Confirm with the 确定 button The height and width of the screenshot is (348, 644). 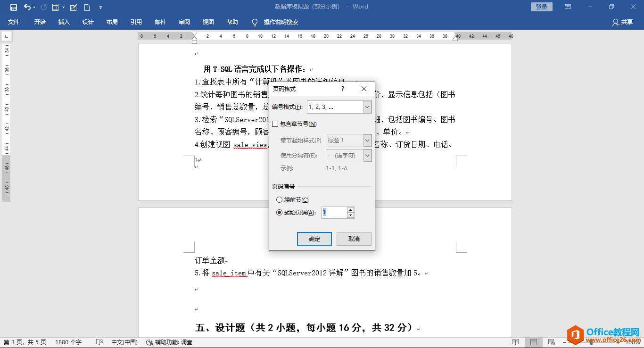(x=314, y=239)
